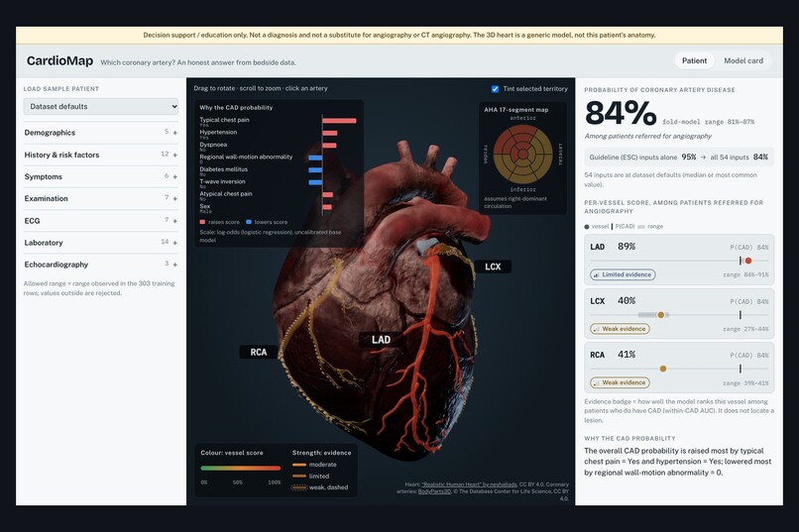Click the Sex factor row
The width and height of the screenshot is (799, 532).
click(278, 207)
